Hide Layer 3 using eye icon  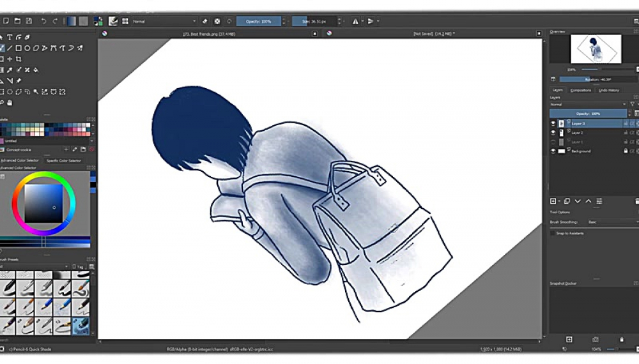[553, 123]
